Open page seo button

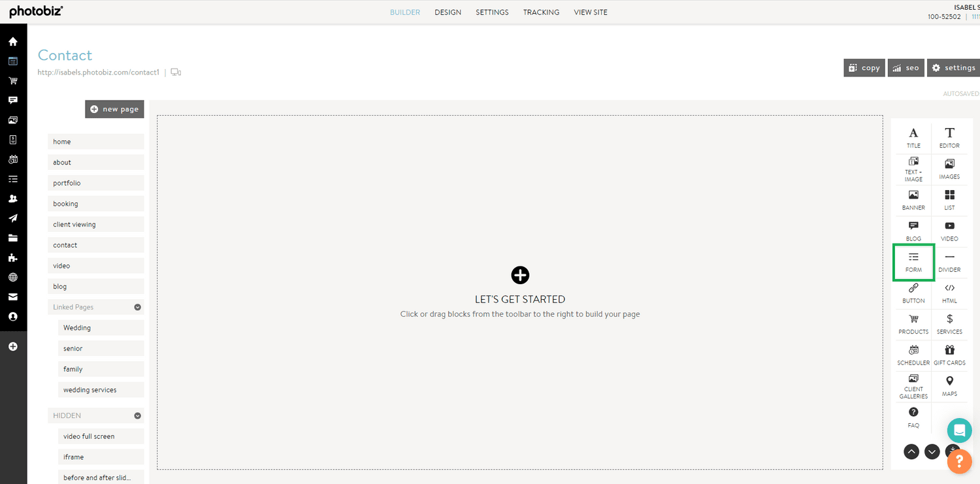click(x=906, y=68)
